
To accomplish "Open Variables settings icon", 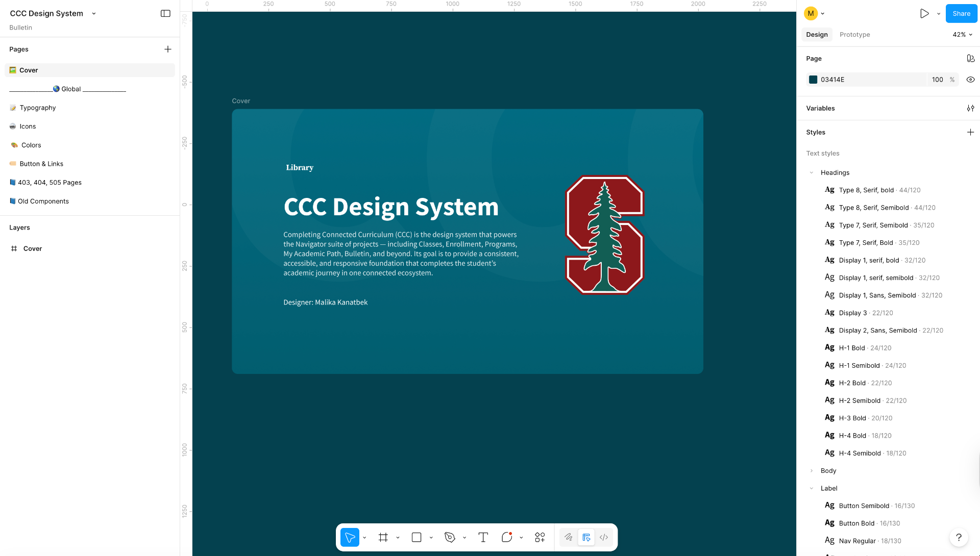I will click(970, 108).
